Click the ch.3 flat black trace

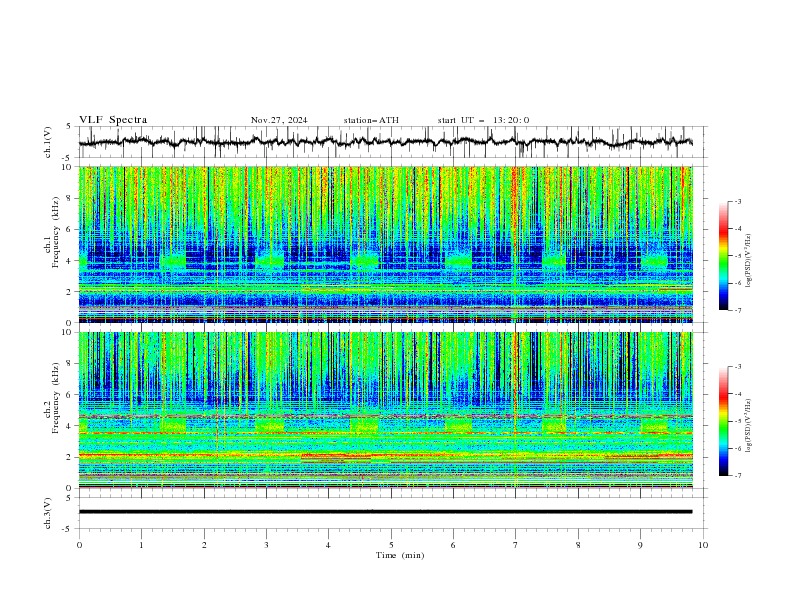click(x=385, y=512)
